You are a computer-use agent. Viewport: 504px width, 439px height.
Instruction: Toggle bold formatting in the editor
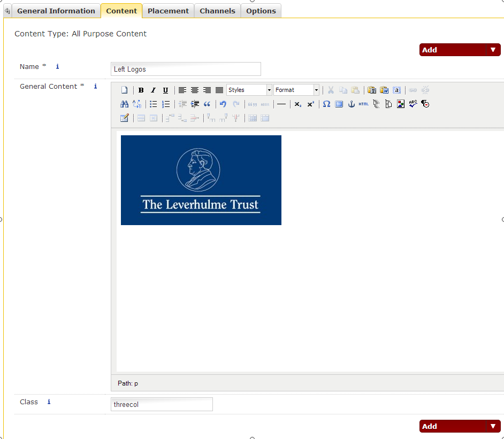[141, 90]
